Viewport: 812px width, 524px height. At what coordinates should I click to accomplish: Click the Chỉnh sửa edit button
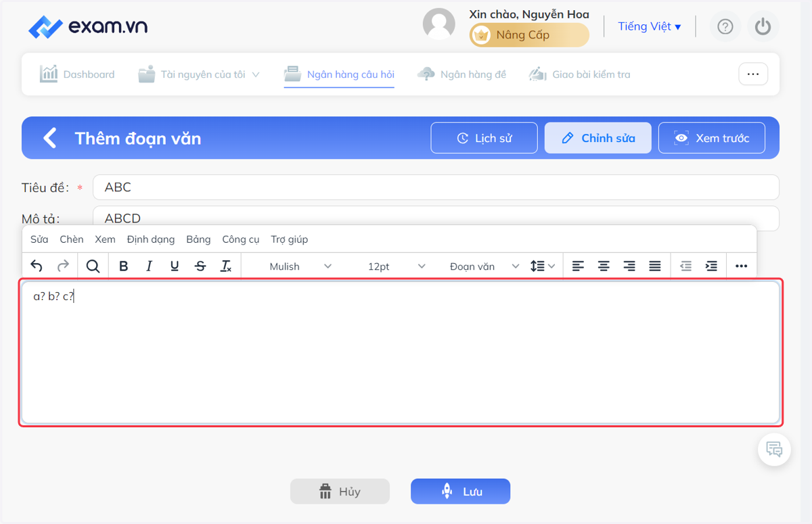pyautogui.click(x=598, y=138)
